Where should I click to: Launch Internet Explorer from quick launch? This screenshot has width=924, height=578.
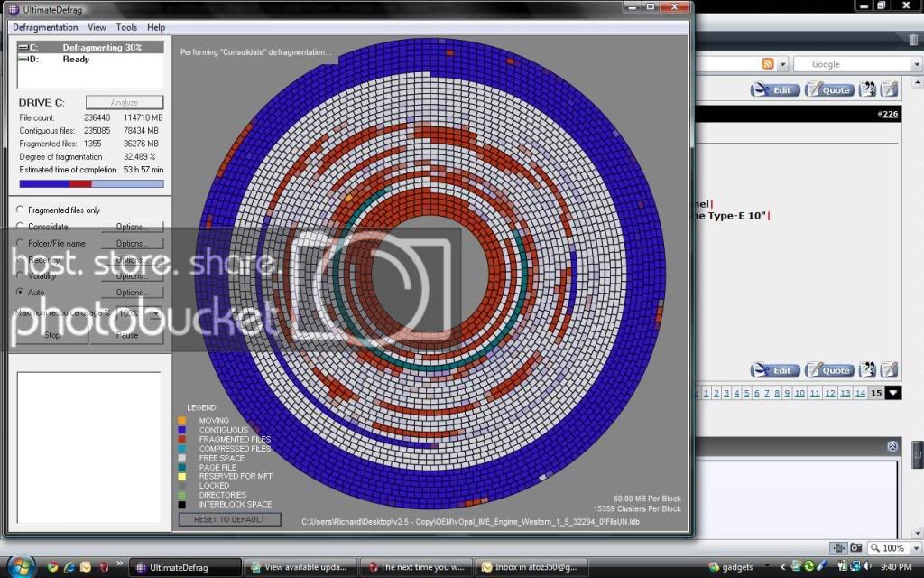tap(69, 567)
